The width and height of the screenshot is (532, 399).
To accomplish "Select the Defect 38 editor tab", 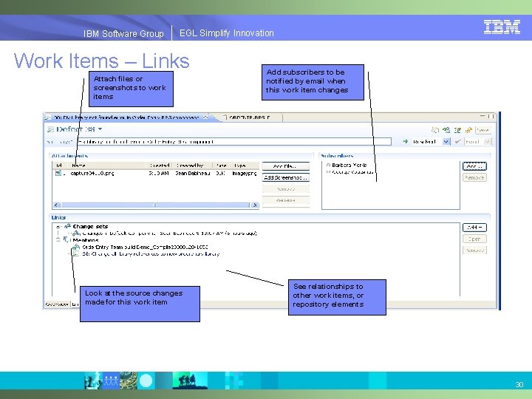I will (x=126, y=117).
